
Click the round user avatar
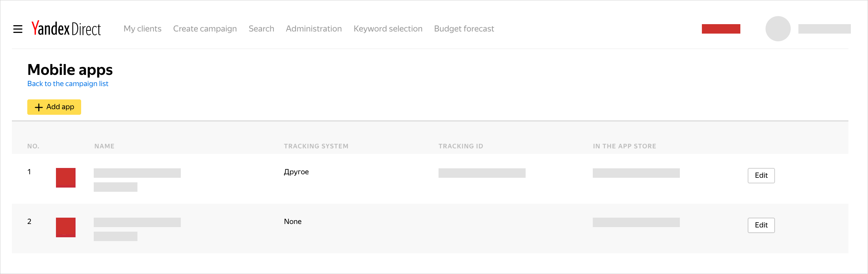778,29
